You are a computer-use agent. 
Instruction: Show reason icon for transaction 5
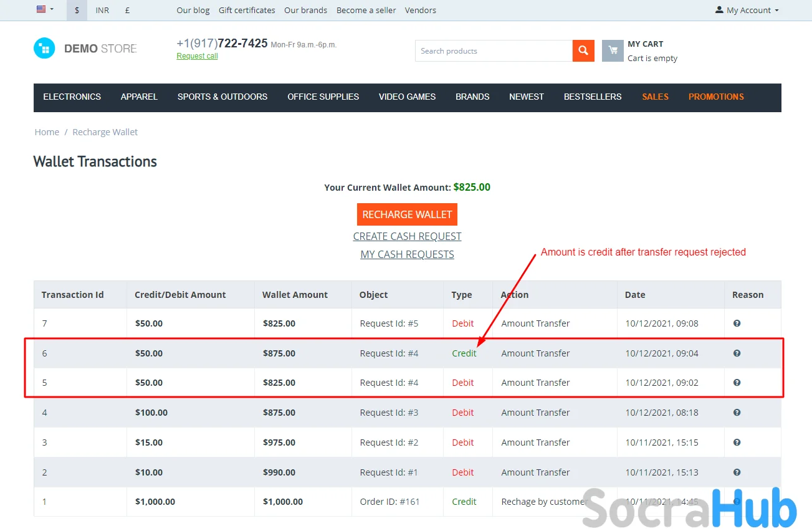pos(737,383)
